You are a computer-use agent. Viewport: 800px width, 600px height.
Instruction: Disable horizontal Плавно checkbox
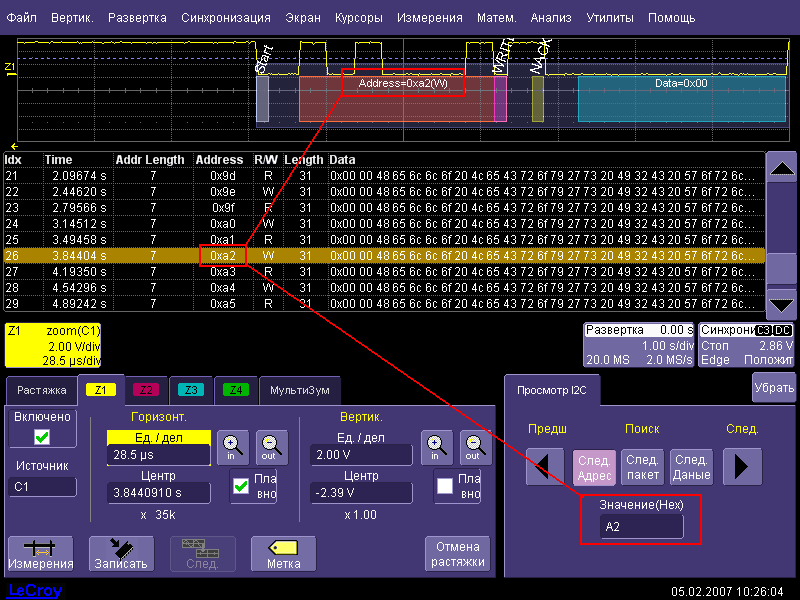pyautogui.click(x=241, y=486)
